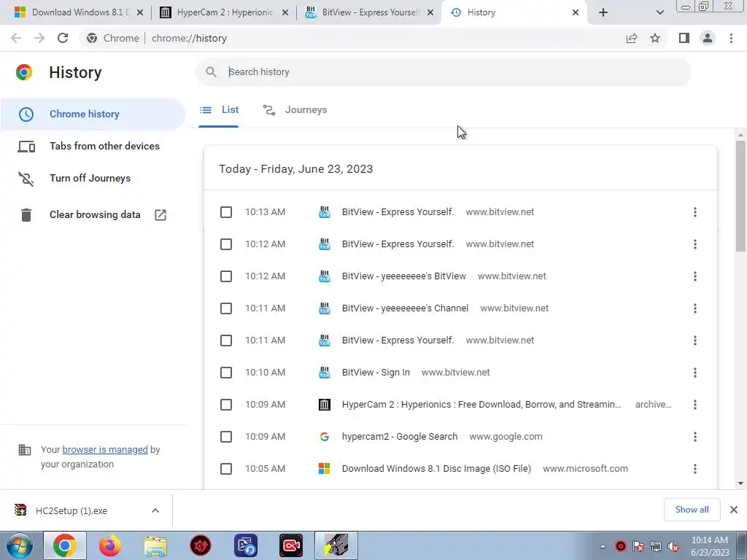
Task: Close the BitView tab
Action: 430,13
